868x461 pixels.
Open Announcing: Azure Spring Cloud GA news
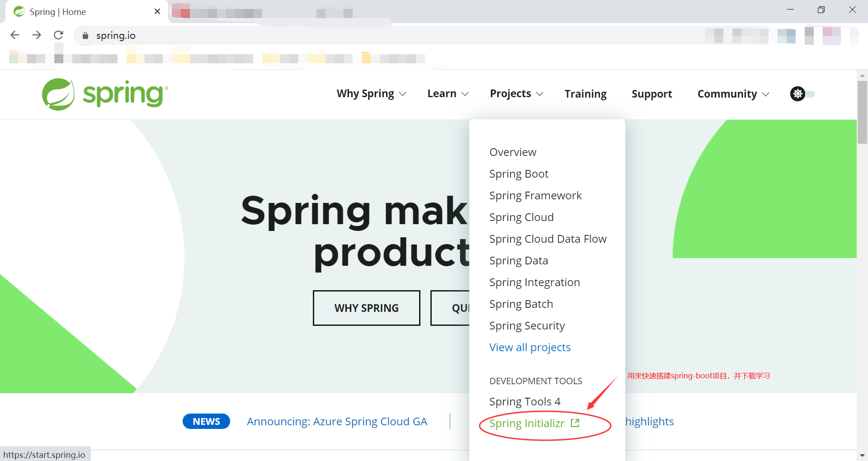coord(337,422)
